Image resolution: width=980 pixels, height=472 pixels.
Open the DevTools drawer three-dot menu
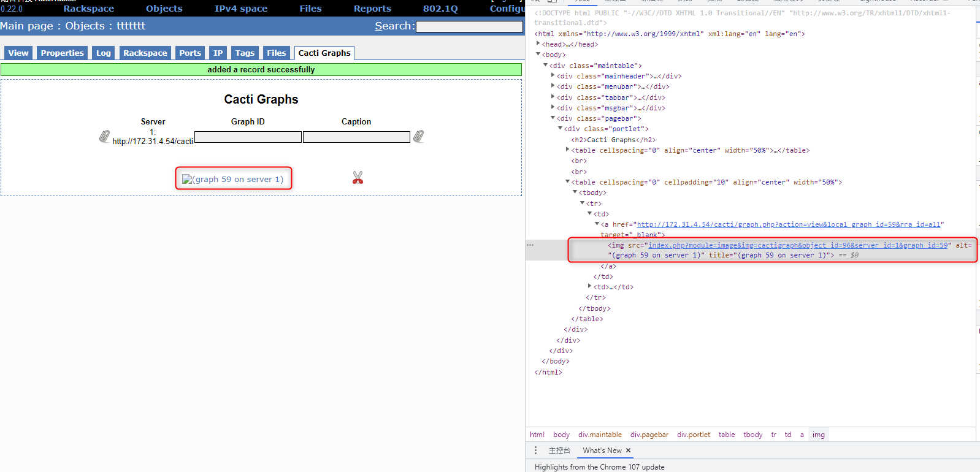(x=535, y=451)
